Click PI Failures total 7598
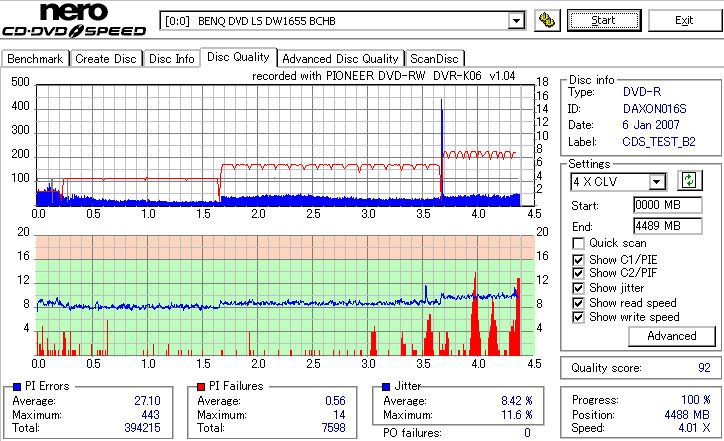724x441 pixels. (x=333, y=428)
